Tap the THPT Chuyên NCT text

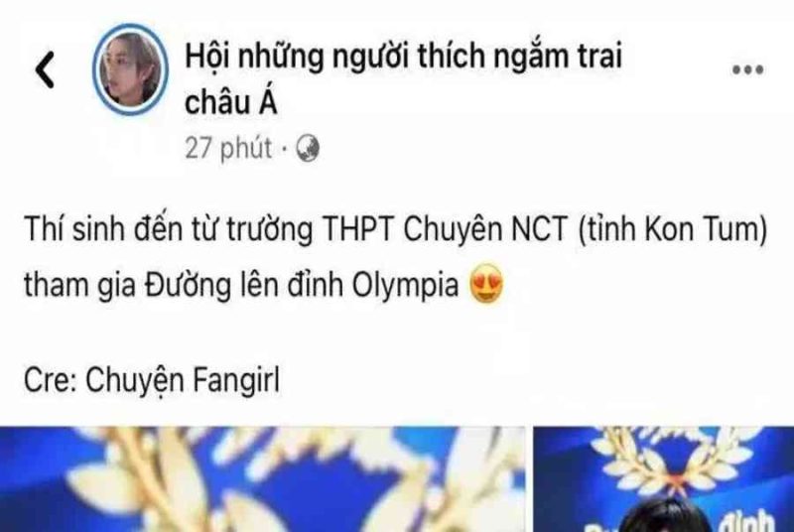tap(445, 229)
